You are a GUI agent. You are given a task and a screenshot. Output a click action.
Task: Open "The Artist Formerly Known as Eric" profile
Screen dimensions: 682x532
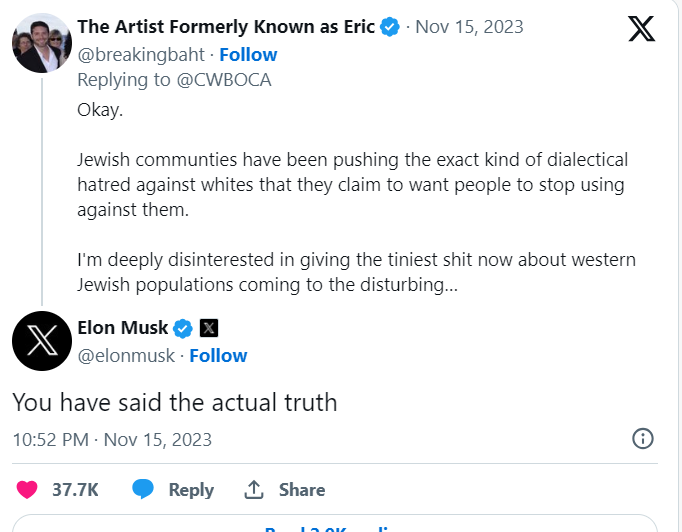227,27
